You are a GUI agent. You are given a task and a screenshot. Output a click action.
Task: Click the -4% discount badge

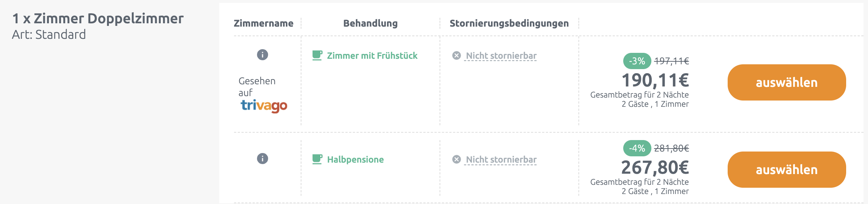tap(637, 148)
